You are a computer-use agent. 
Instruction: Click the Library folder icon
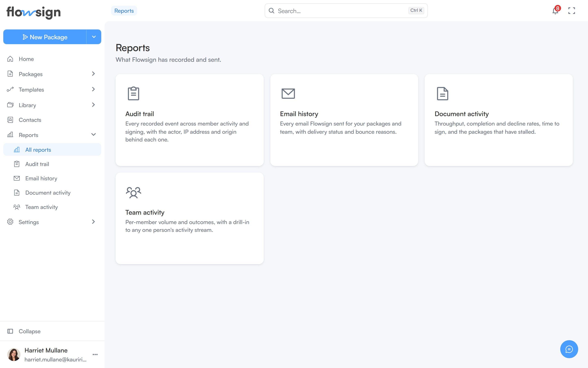(10, 105)
